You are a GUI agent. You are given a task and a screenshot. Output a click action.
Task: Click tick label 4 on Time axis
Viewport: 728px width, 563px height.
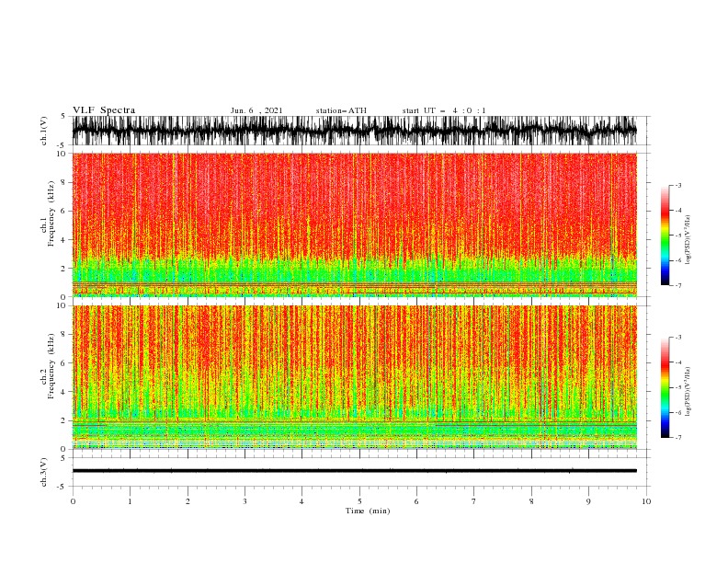pos(302,501)
